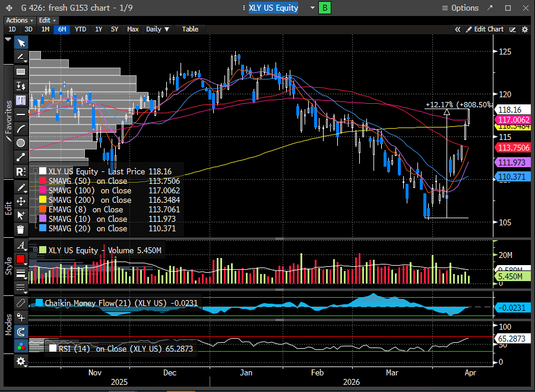
Task: Click the 118.16 last price axis label
Action: (512, 110)
